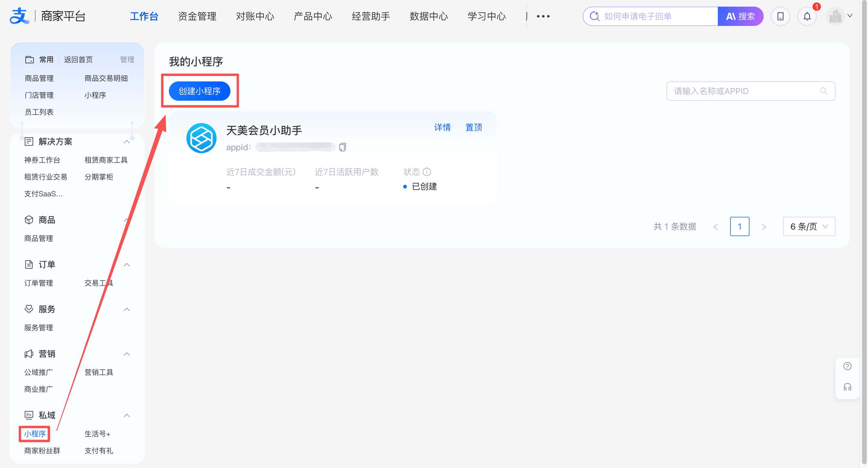
Task: Click the page vertical scrollbar
Action: (x=864, y=232)
